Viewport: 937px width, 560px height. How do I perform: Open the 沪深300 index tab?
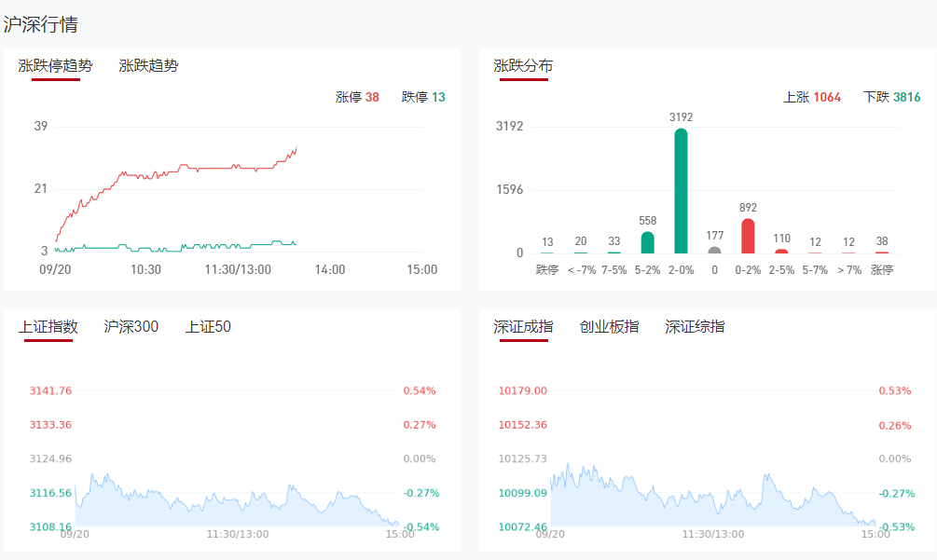point(131,327)
